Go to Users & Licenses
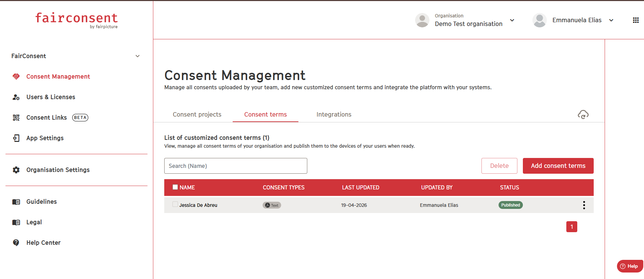644x279 pixels. point(51,97)
